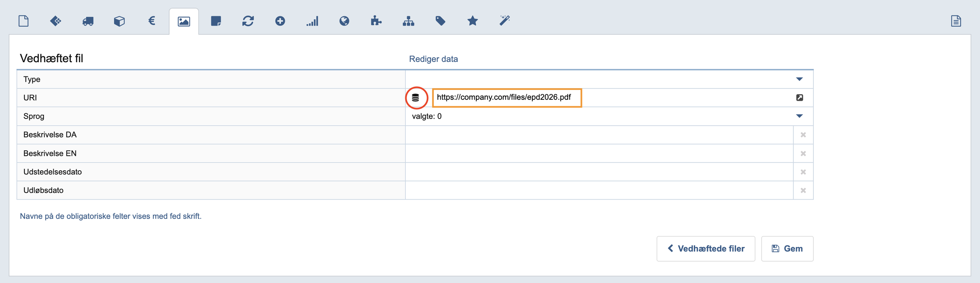Click the document text icon at far right
Image resolution: width=980 pixels, height=283 pixels.
(956, 21)
